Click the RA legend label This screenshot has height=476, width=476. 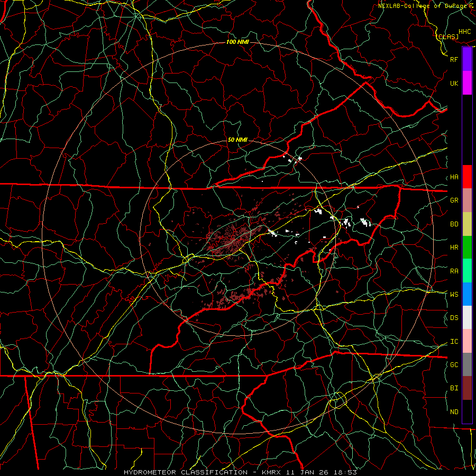(454, 271)
